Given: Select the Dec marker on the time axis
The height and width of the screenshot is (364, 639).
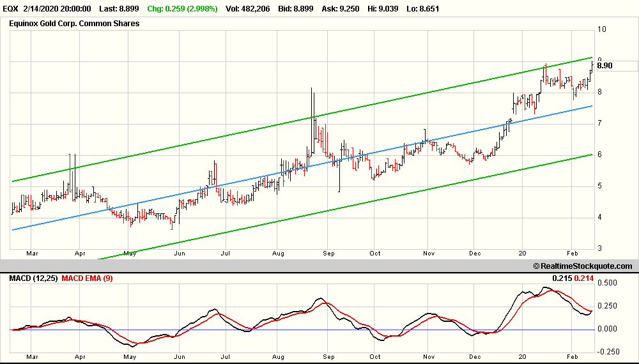Looking at the screenshot, I should click(473, 254).
